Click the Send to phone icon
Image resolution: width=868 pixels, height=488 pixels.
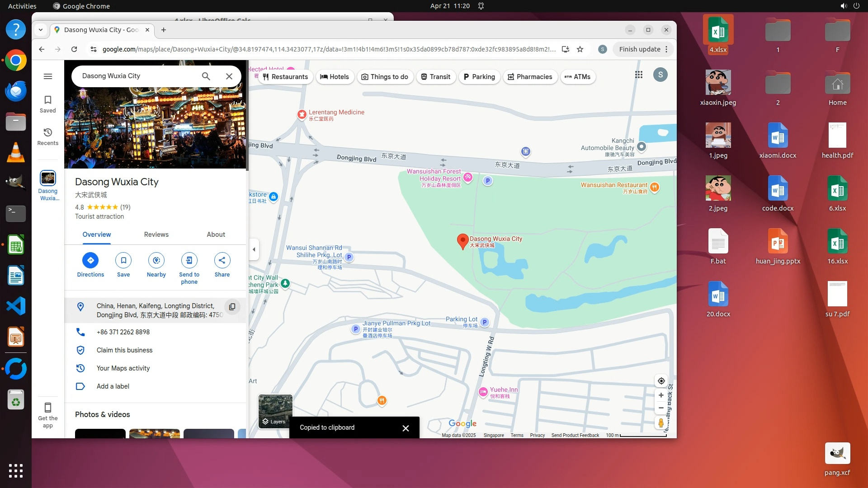(x=189, y=260)
